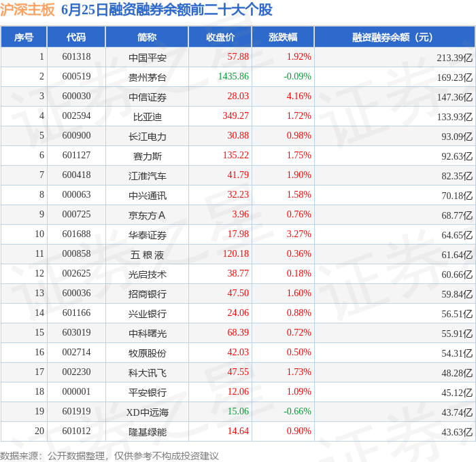
Task: Select stock name 五粮液
Action: click(x=148, y=255)
